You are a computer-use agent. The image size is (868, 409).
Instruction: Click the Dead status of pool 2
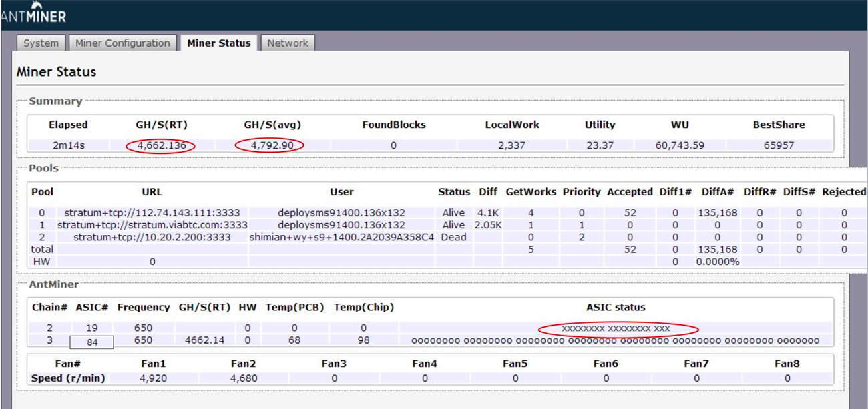(453, 237)
